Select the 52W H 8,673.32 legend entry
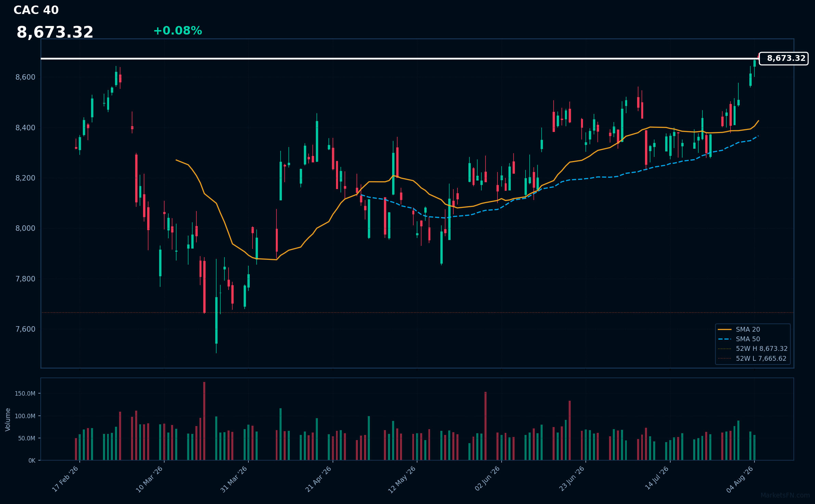The height and width of the screenshot is (504, 815). [x=753, y=348]
